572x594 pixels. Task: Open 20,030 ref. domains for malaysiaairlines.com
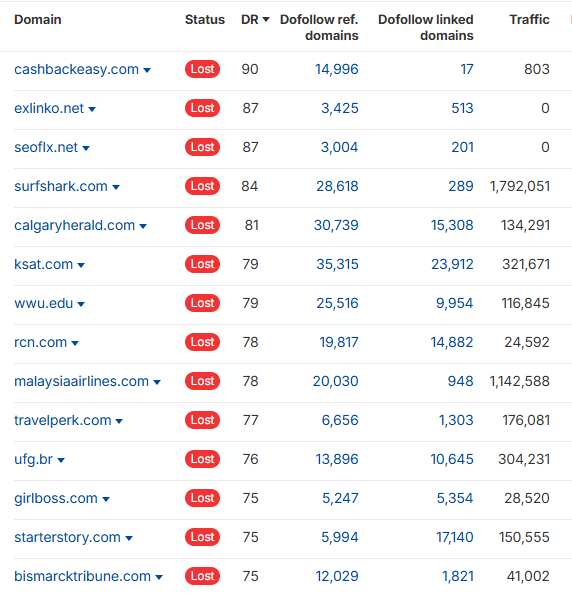coord(335,381)
